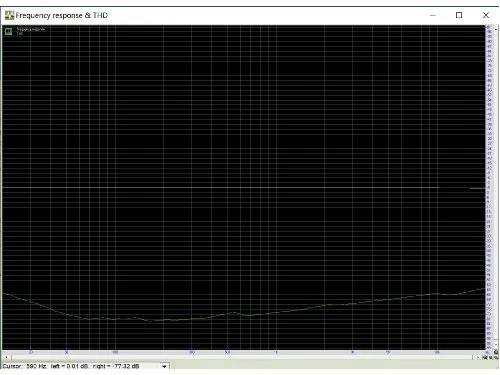Click the horizontal zoom-in icon beside the scrollbar
500x375 pixels.
485,357
